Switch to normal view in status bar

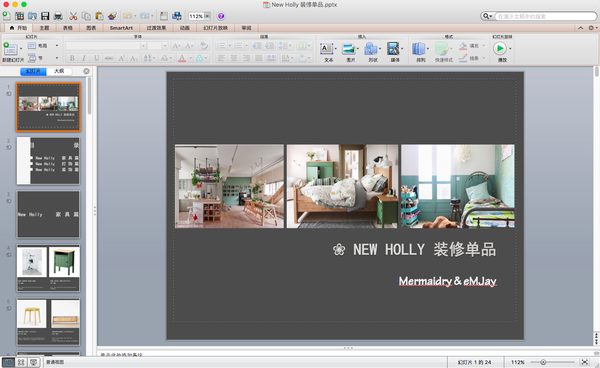click(8, 362)
